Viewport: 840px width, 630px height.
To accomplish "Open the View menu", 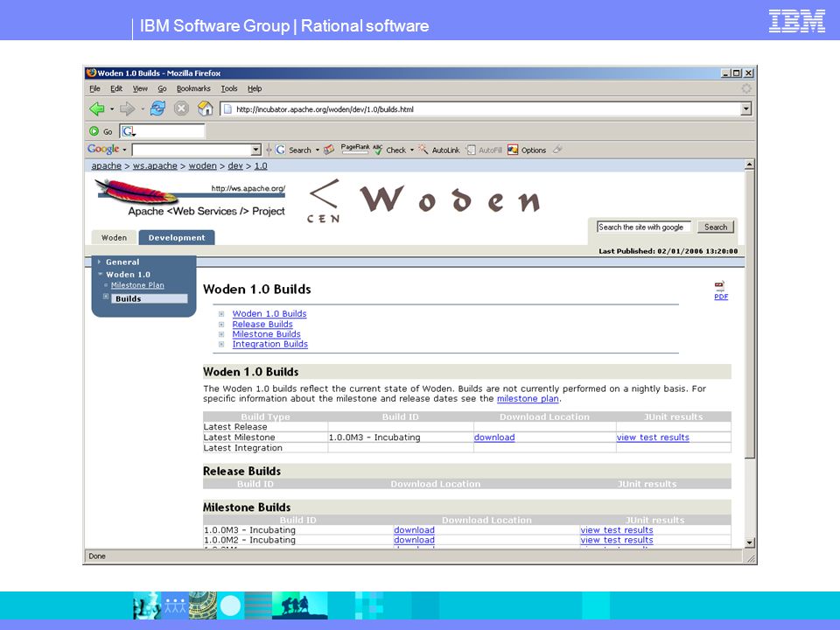I will pyautogui.click(x=140, y=88).
